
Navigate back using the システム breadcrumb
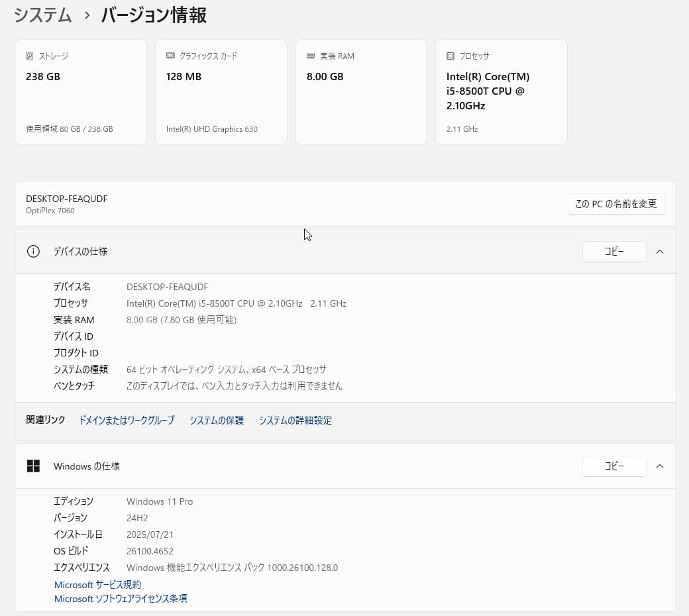click(42, 15)
